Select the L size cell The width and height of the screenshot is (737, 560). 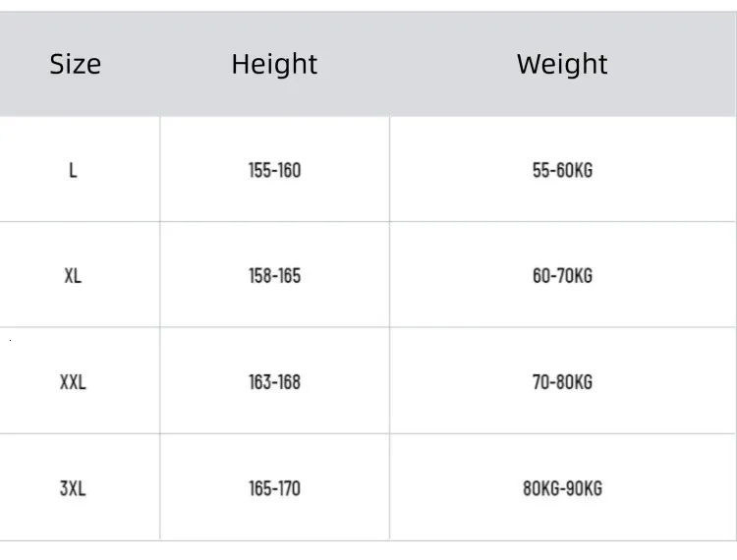73,170
